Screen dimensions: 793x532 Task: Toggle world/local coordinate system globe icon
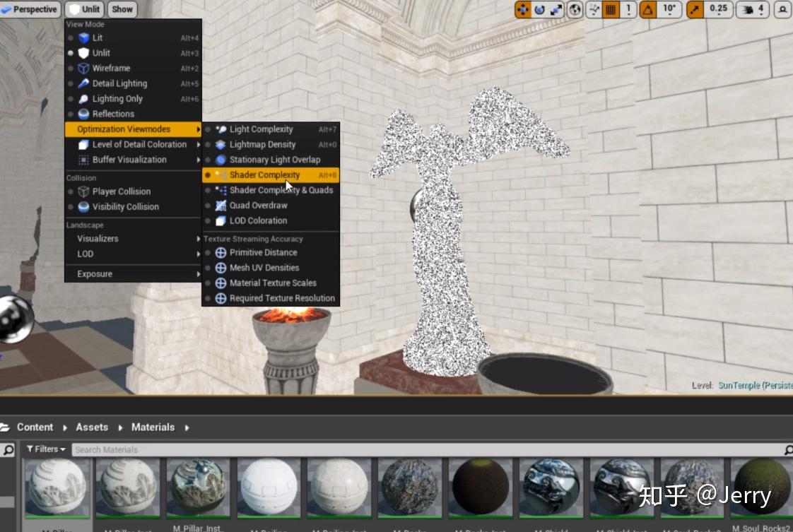pos(573,10)
